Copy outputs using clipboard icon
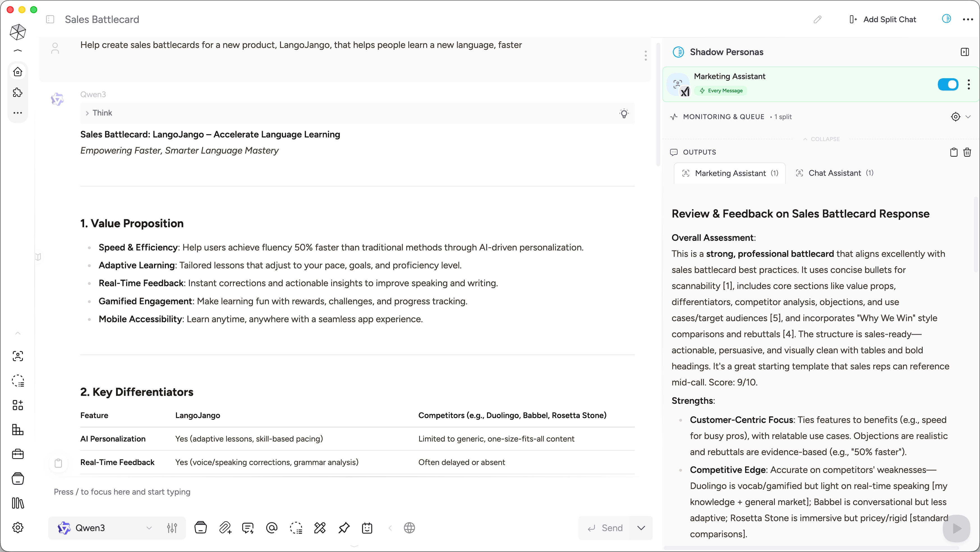 coord(954,152)
